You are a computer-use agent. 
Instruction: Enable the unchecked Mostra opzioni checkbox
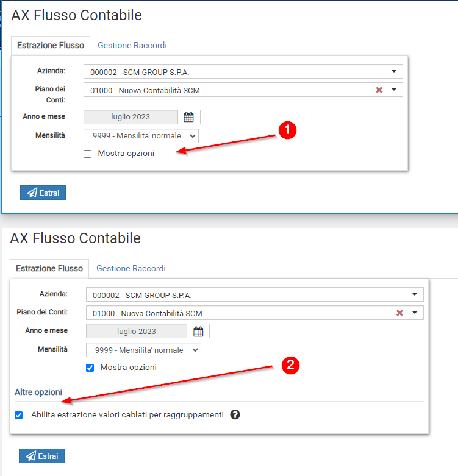click(88, 154)
